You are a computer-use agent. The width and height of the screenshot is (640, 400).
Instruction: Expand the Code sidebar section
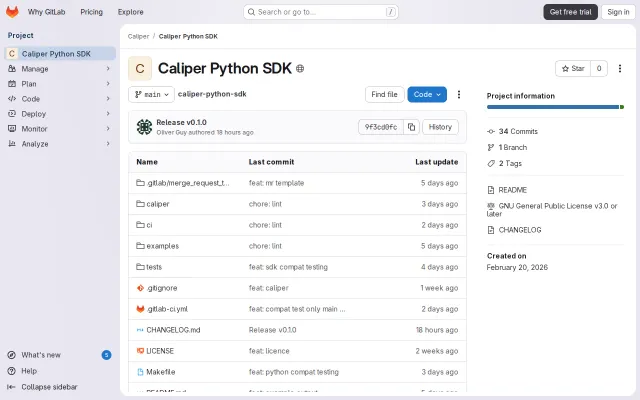[60, 99]
